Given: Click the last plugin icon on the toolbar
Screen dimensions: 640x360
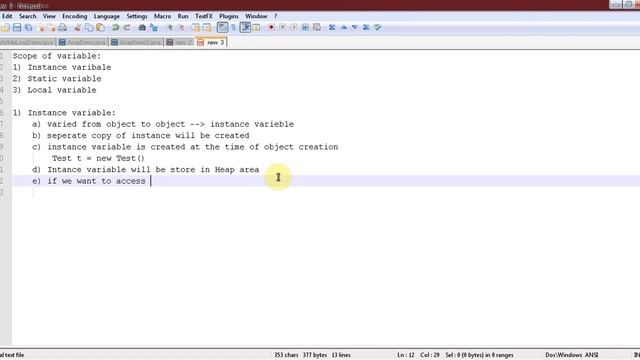Looking at the screenshot, I should click(378, 27).
